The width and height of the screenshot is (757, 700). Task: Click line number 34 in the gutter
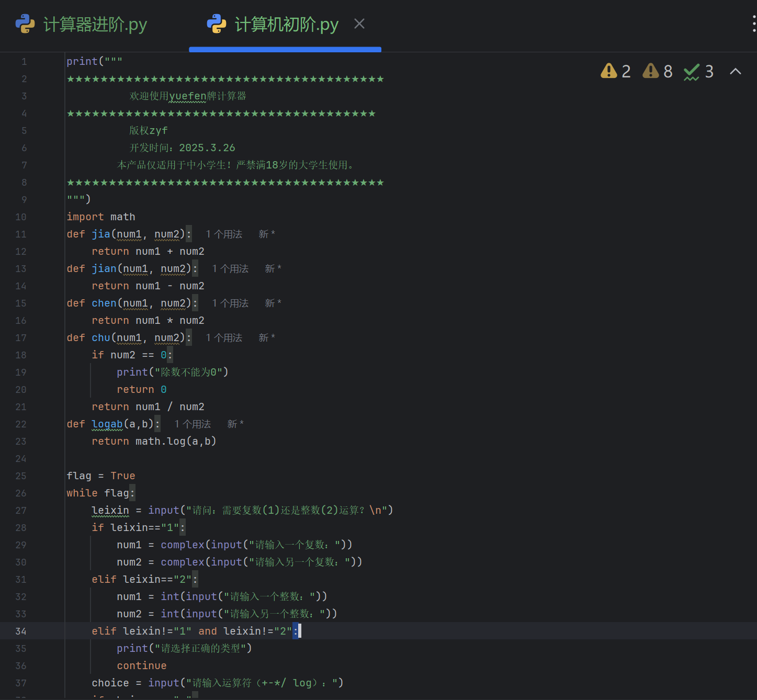21,631
